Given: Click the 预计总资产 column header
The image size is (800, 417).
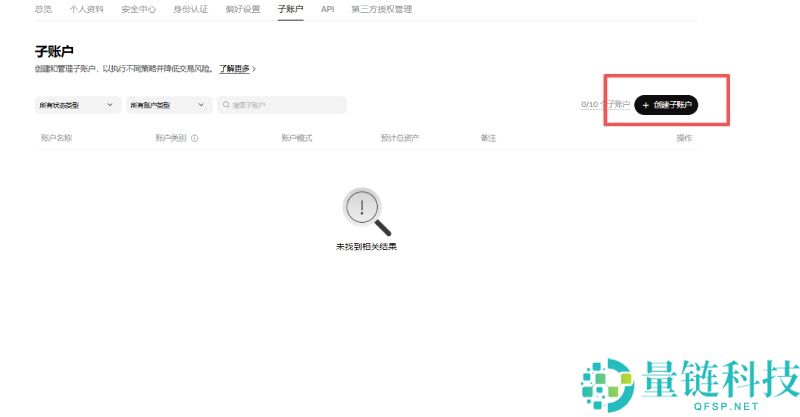Looking at the screenshot, I should [x=400, y=138].
